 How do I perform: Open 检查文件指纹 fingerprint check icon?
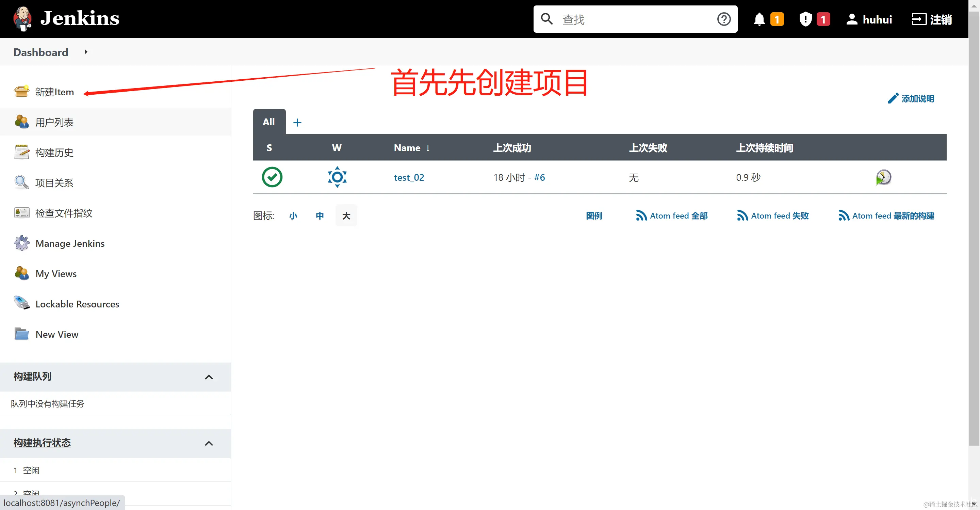tap(21, 213)
